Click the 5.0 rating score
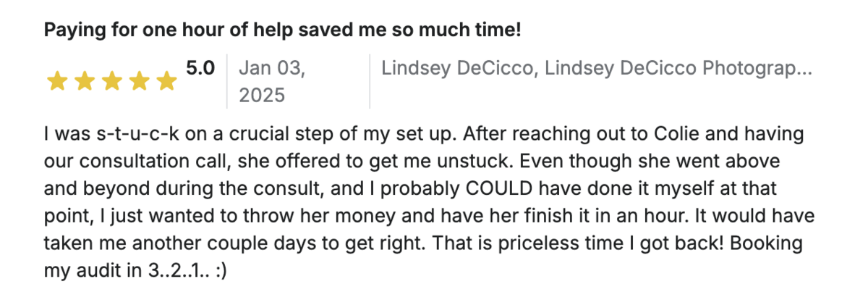868x305 pixels. pos(200,68)
